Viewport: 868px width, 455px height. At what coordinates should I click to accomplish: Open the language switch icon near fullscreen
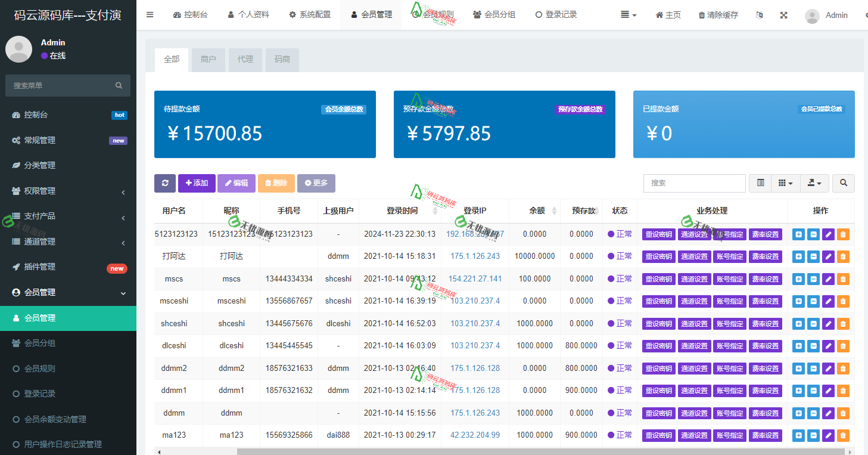point(759,15)
